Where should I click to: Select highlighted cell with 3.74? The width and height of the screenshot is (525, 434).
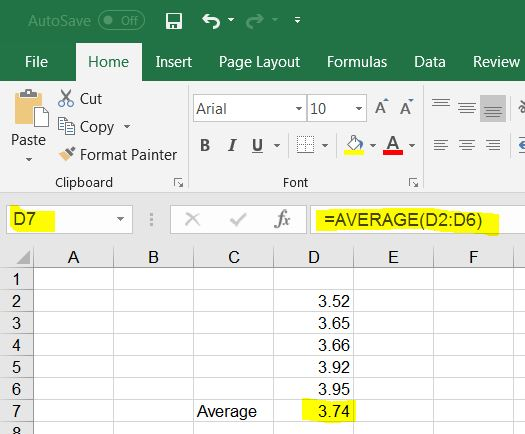[x=313, y=411]
